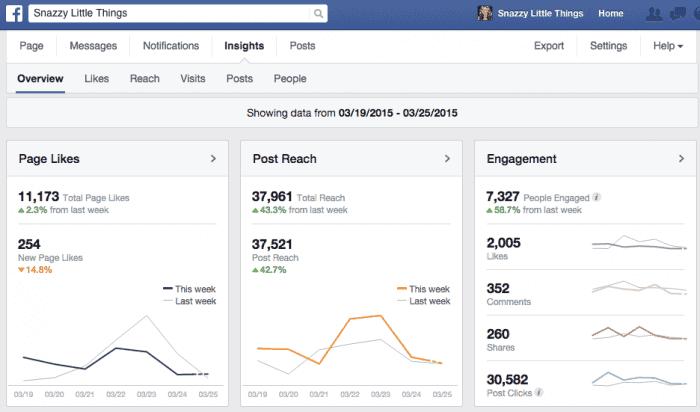Select the Insights tab
Viewport: 700px width, 412px height.
[244, 46]
